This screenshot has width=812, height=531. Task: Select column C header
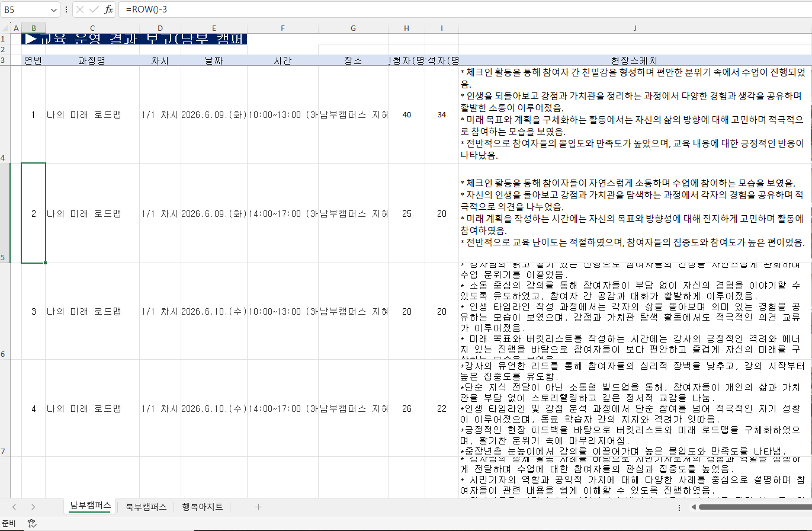[x=92, y=28]
